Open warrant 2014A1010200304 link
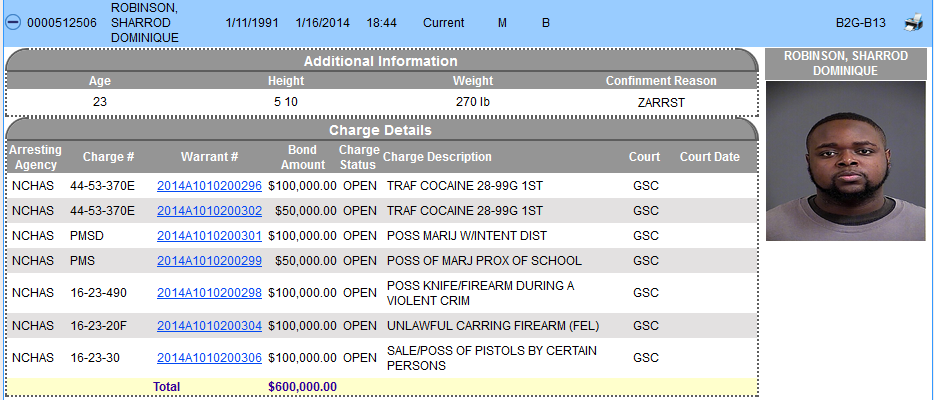The image size is (934, 400). (x=209, y=326)
